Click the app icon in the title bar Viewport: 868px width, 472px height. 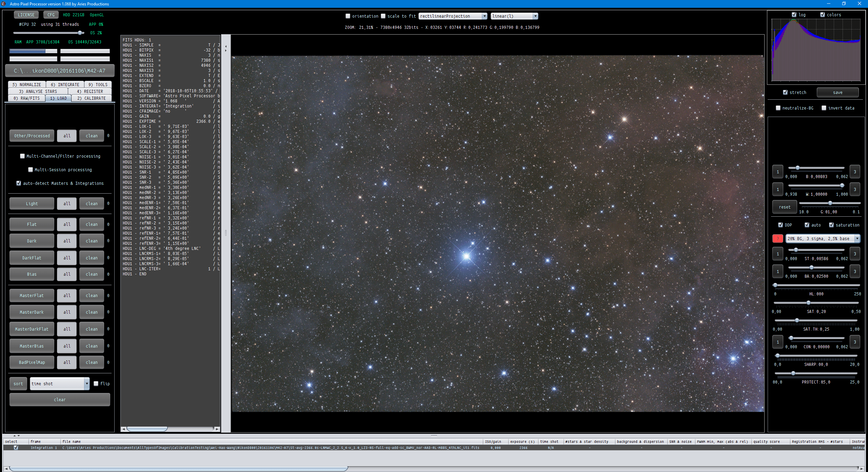click(4, 4)
